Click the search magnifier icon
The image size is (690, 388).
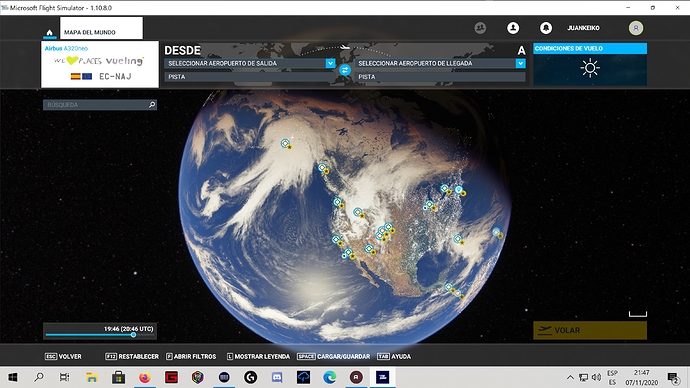click(x=152, y=105)
